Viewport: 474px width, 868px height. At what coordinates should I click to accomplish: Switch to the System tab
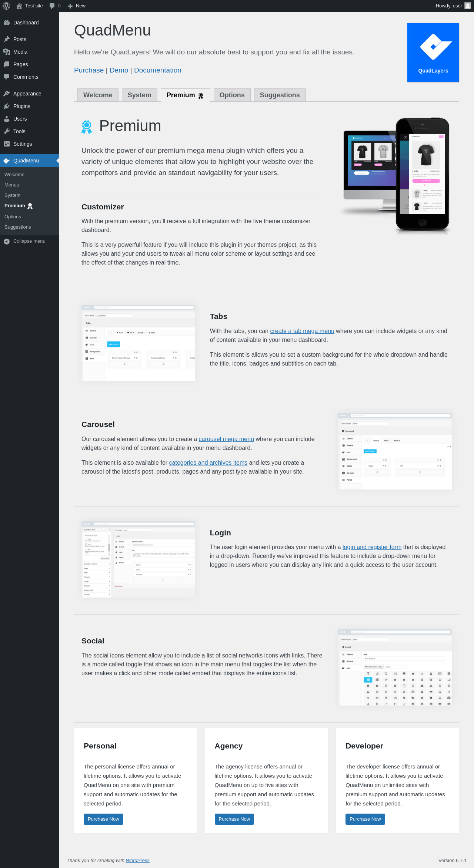(139, 95)
